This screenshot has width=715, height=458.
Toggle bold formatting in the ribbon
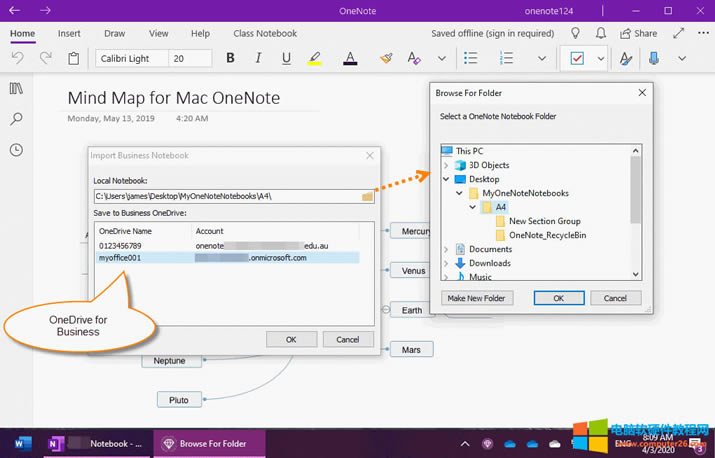click(x=231, y=59)
